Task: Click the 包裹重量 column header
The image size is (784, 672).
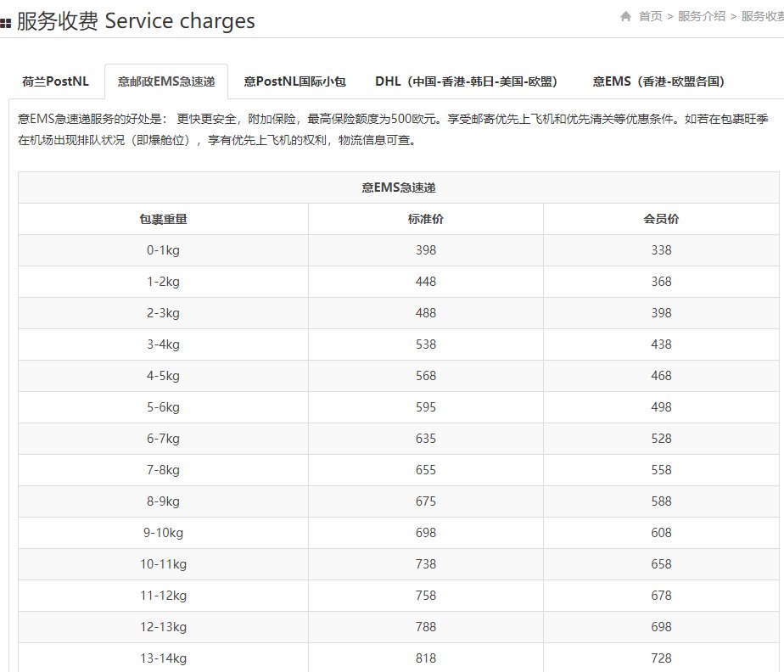Action: coord(163,219)
